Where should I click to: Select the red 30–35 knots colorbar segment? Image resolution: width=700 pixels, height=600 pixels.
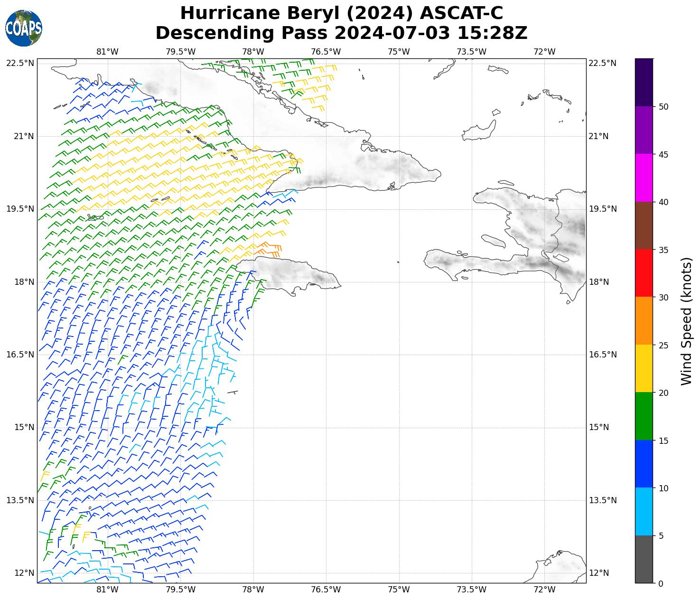(x=644, y=273)
